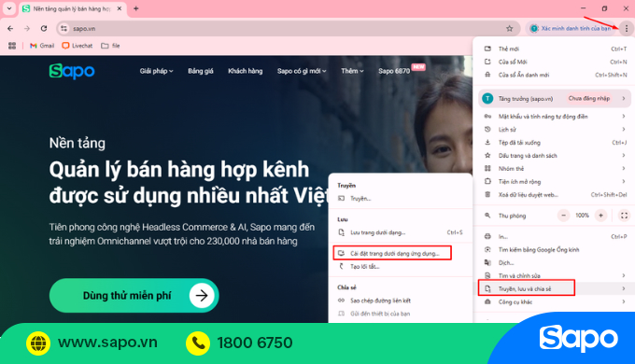Select Cửa sổ Mới menu entry
The width and height of the screenshot is (635, 364).
click(554, 62)
